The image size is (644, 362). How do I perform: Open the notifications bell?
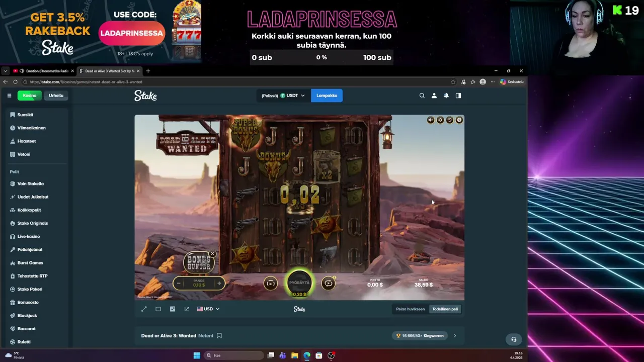[x=446, y=96]
